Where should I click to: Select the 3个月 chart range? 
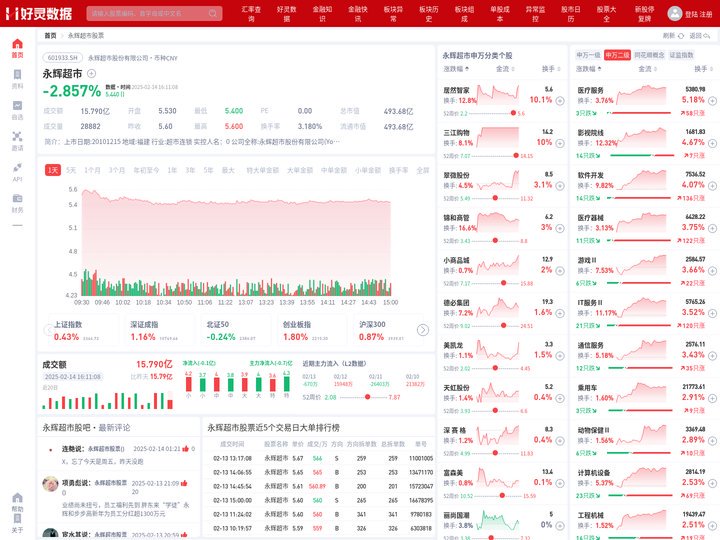point(117,170)
